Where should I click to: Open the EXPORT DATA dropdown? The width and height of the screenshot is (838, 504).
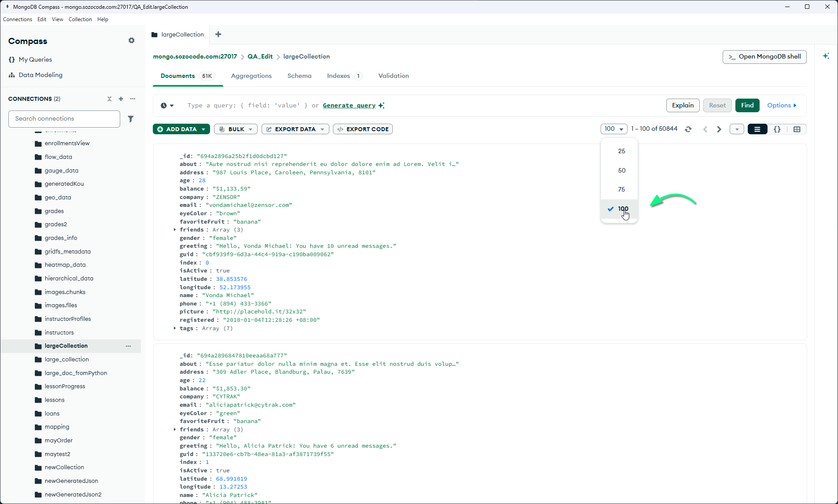[295, 129]
